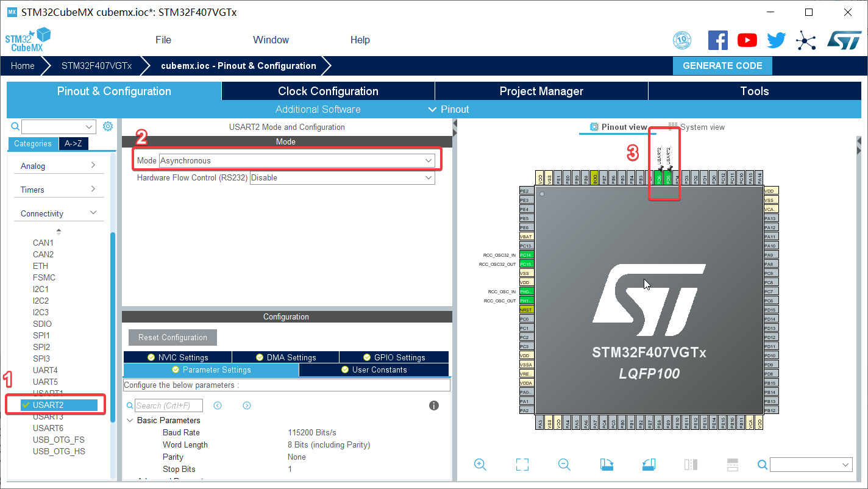Open the pinout search magnifier icon
Viewport: 868px width, 489px height.
point(762,465)
